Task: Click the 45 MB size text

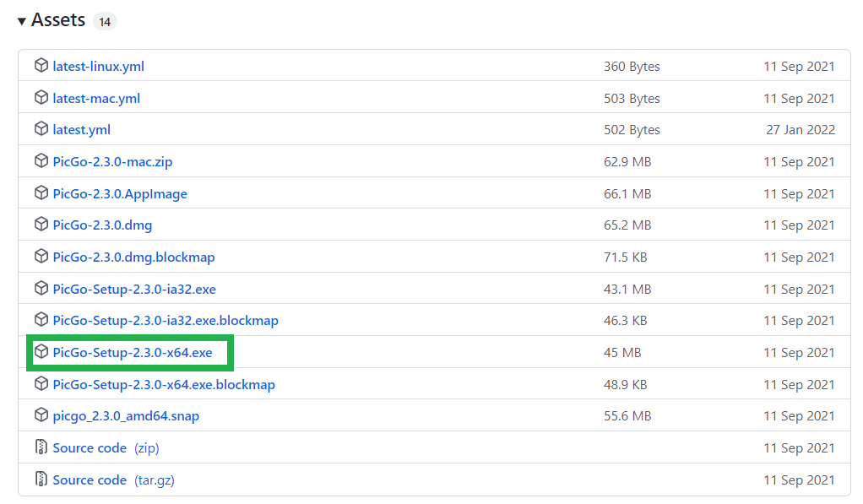Action: coord(622,353)
